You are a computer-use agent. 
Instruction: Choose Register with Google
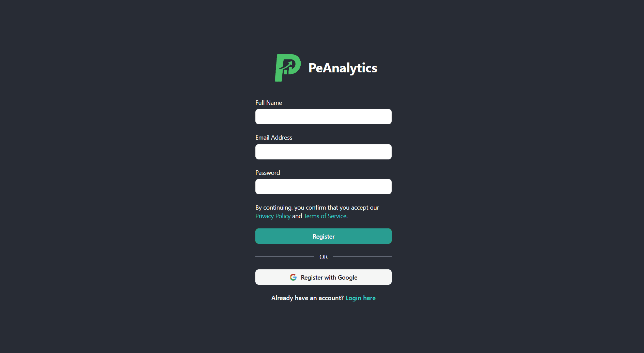pyautogui.click(x=323, y=277)
